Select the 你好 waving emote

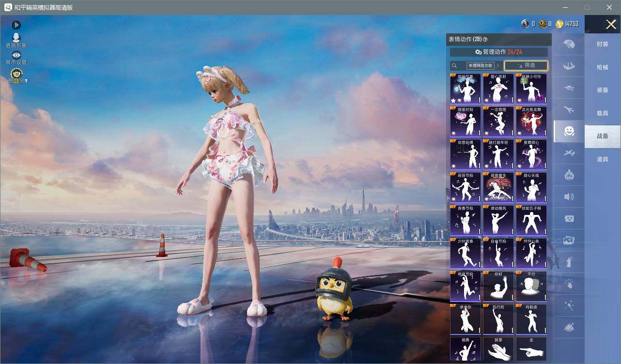[x=498, y=286]
